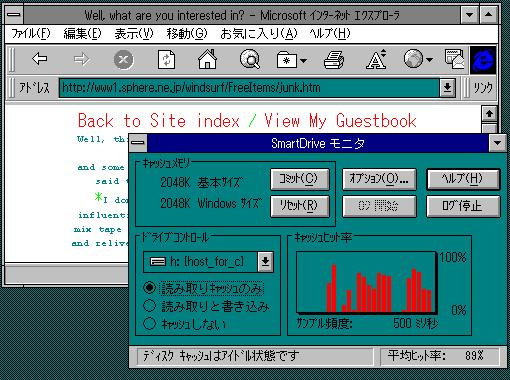This screenshot has height=380, width=510.
Task: Click the コミット(C) button
Action: pos(300,179)
